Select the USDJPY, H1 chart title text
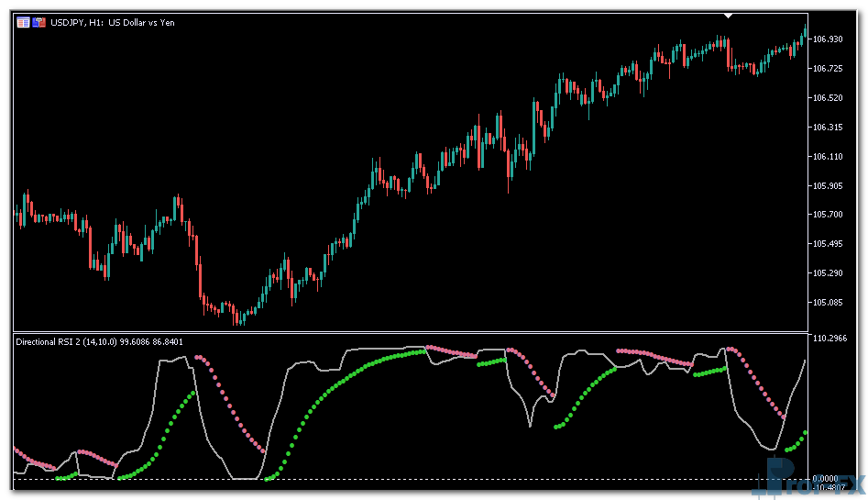 pos(113,22)
